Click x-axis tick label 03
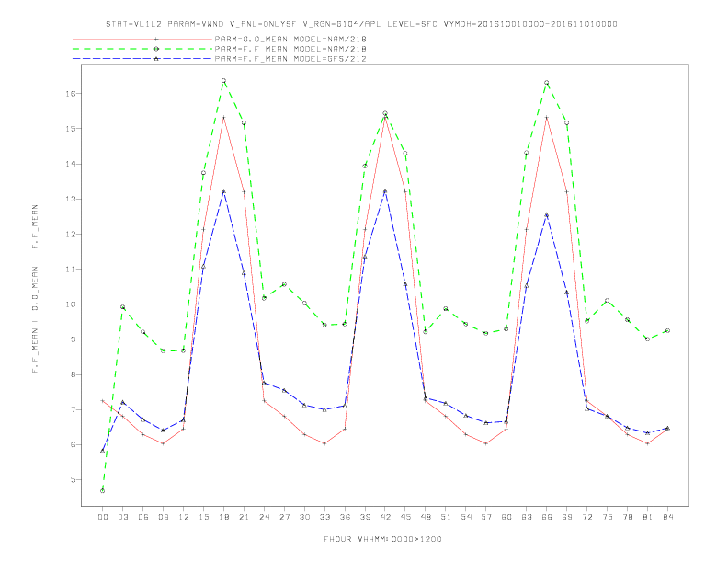The image size is (728, 563). pos(122,517)
